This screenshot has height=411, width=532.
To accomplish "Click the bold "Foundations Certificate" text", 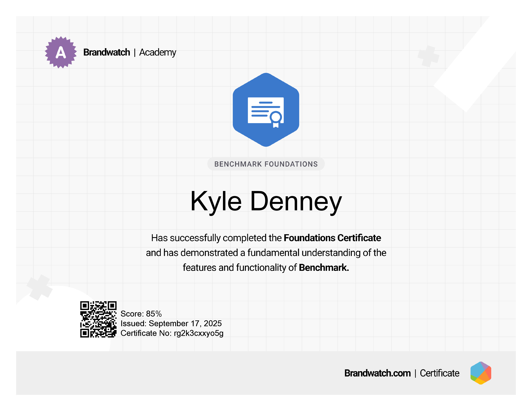I will coord(332,238).
